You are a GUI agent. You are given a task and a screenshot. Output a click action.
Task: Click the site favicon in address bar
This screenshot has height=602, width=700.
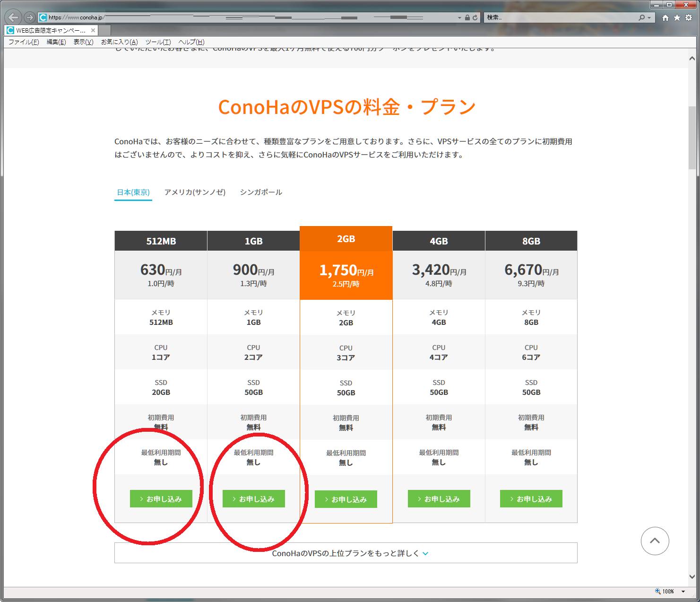point(43,17)
